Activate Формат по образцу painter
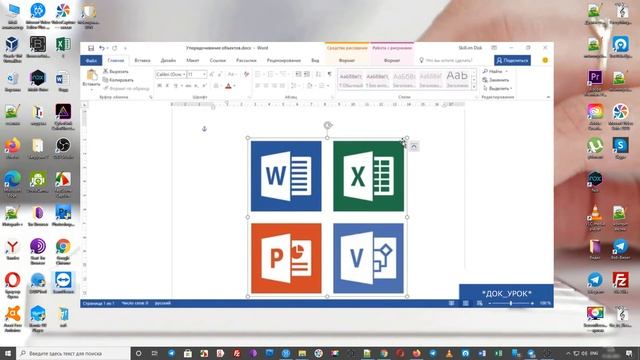 coord(126,88)
